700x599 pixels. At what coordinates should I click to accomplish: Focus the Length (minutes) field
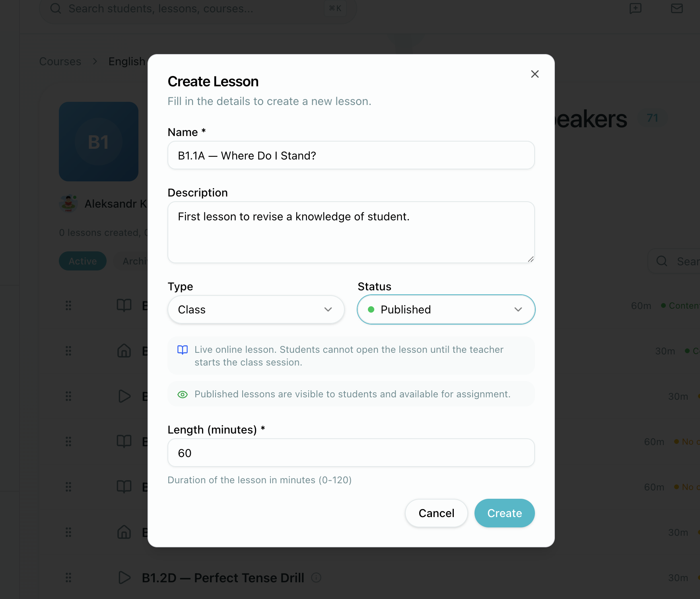(x=351, y=453)
